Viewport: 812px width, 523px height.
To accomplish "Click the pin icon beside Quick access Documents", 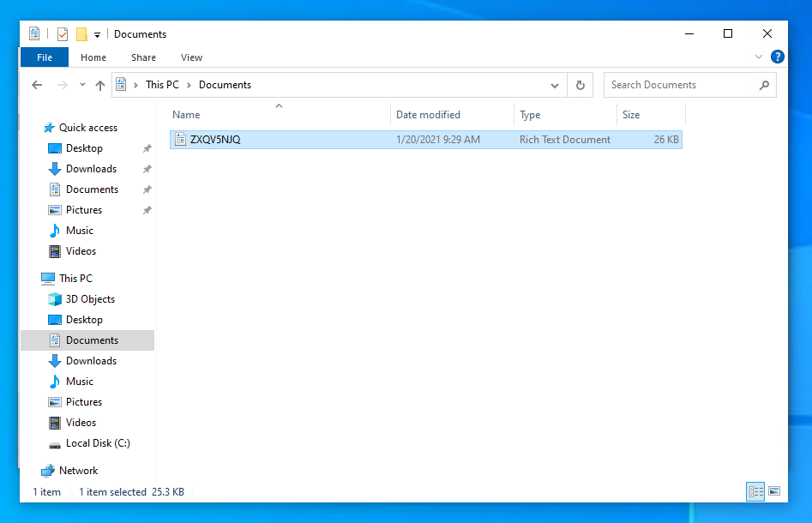I will pyautogui.click(x=147, y=189).
